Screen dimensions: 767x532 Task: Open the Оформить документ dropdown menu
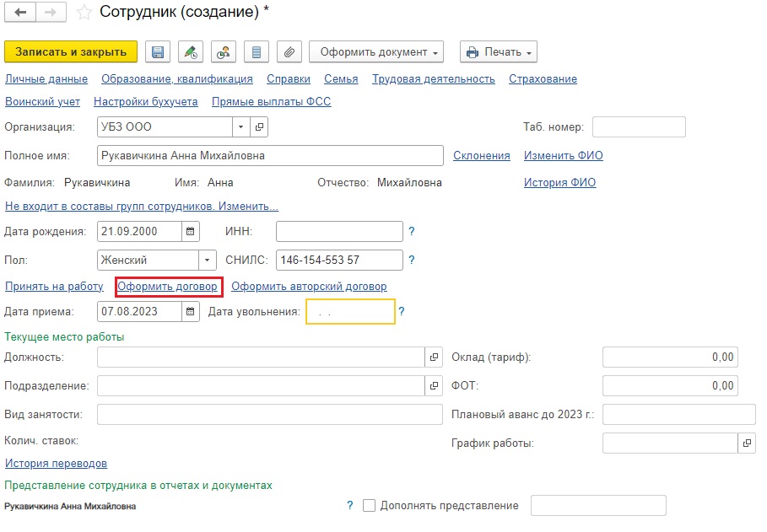click(x=376, y=51)
